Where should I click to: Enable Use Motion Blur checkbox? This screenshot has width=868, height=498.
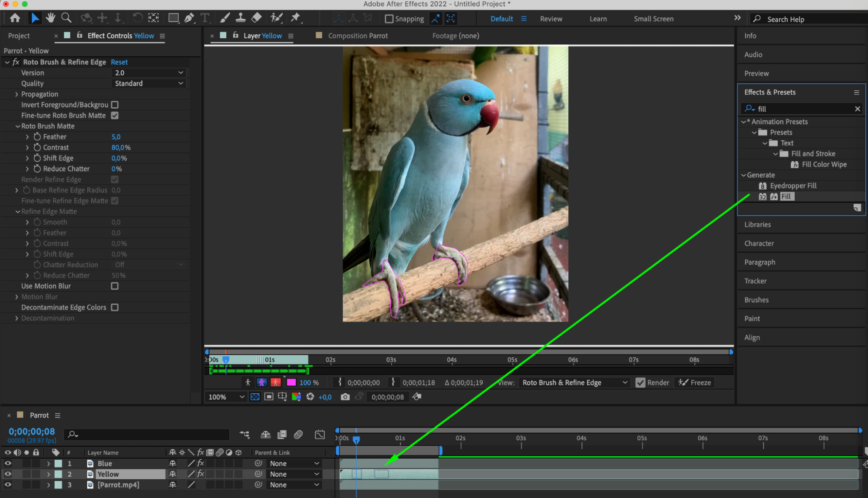pyautogui.click(x=115, y=286)
